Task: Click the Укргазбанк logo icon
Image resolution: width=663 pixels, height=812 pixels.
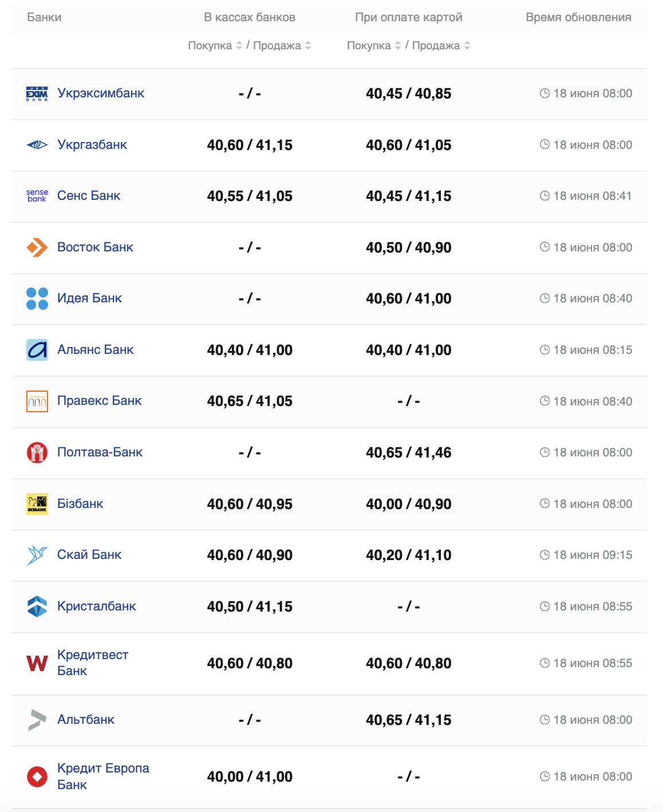Action: (x=37, y=145)
